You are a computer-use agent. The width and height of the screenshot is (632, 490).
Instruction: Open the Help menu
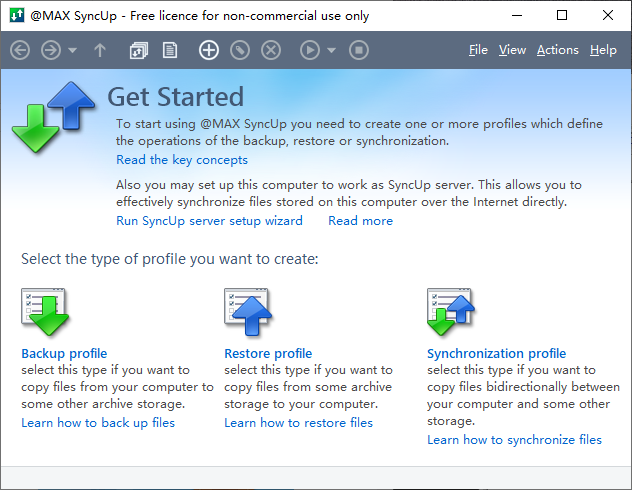point(603,50)
